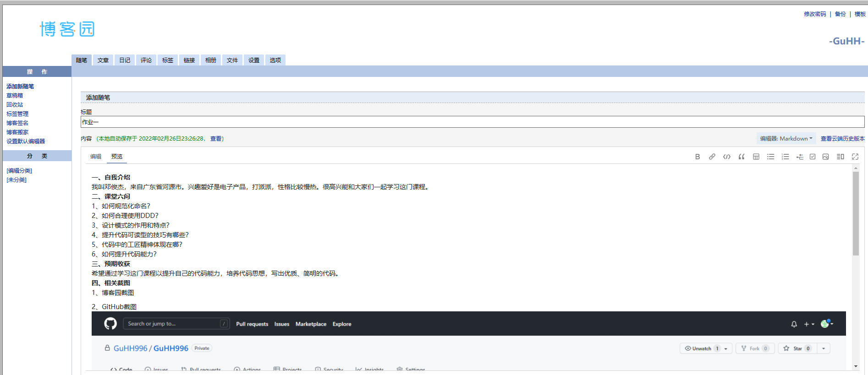
Task: Switch to the 相册 tab
Action: (211, 60)
